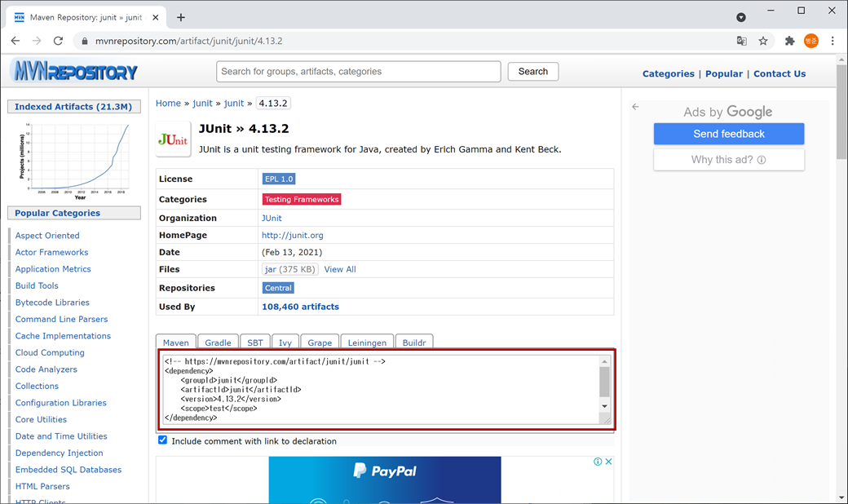Click the Why this ad info icon

pos(762,160)
